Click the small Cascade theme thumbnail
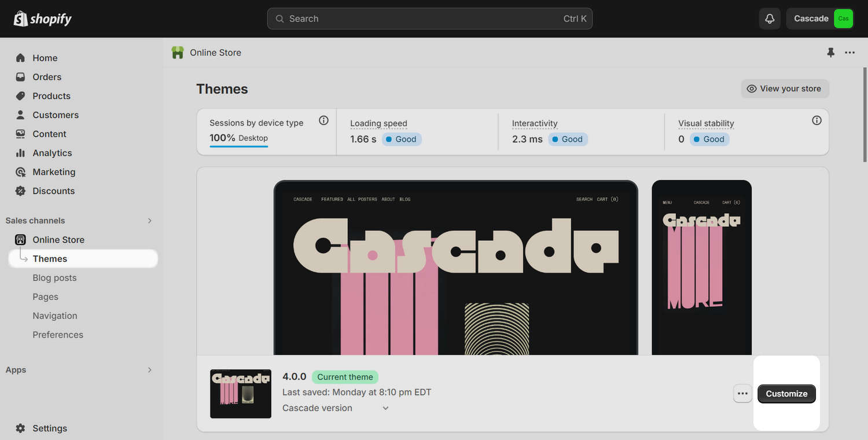This screenshot has height=440, width=868. [x=241, y=394]
